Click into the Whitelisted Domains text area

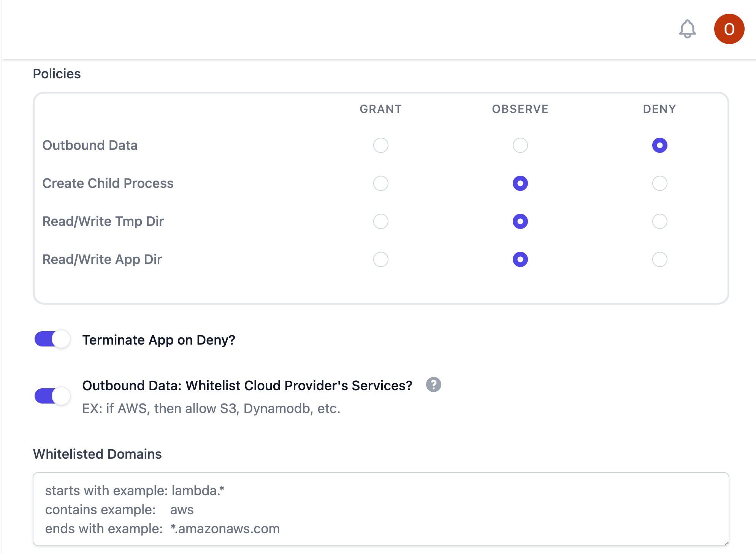(x=380, y=509)
